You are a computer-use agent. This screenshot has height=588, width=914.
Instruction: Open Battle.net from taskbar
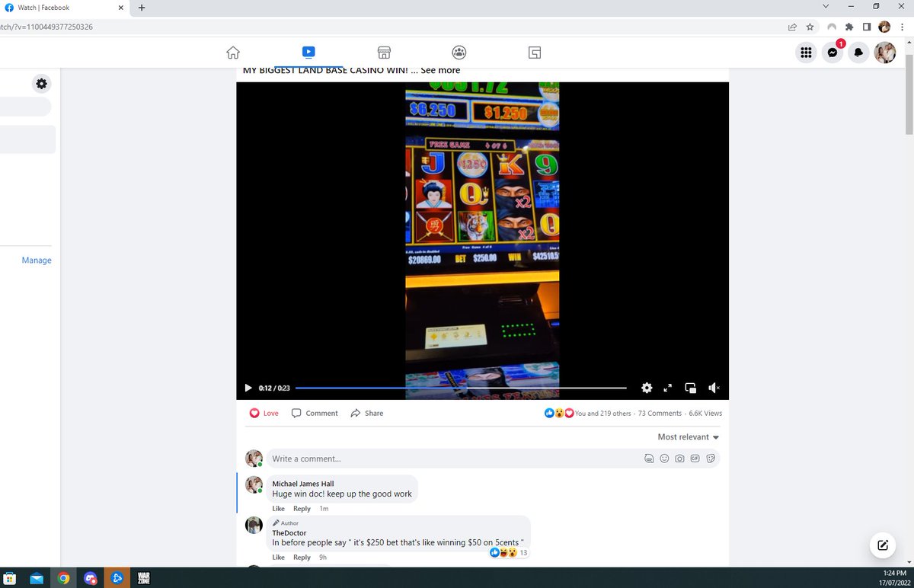point(117,578)
